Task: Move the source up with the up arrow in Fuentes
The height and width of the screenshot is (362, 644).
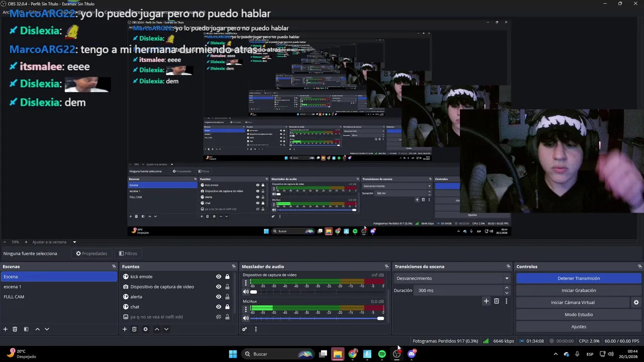Action: 156,329
